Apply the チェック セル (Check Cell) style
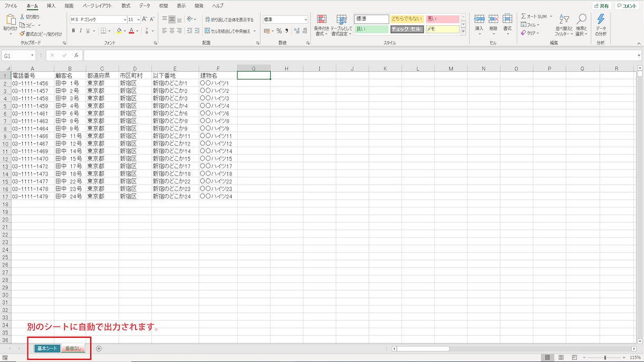644x362 pixels. (x=407, y=30)
